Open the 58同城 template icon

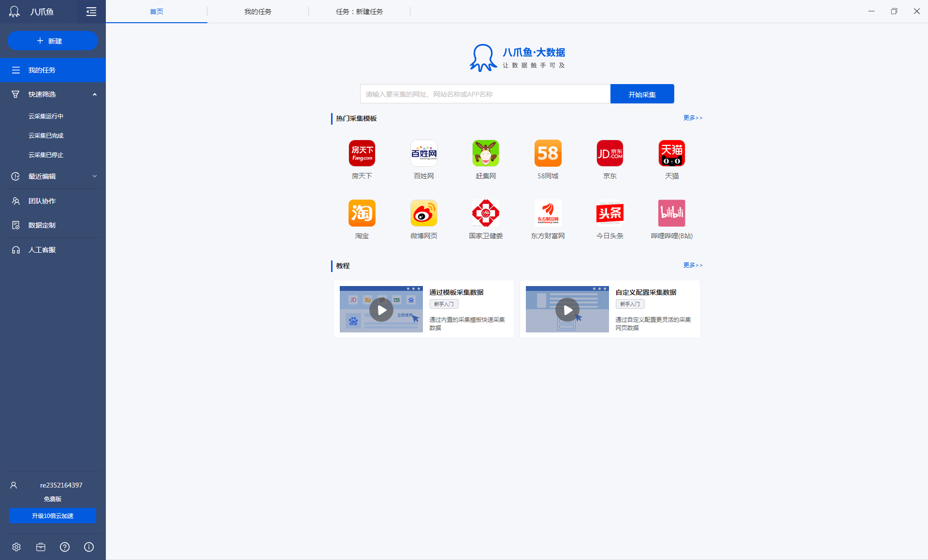pyautogui.click(x=548, y=153)
